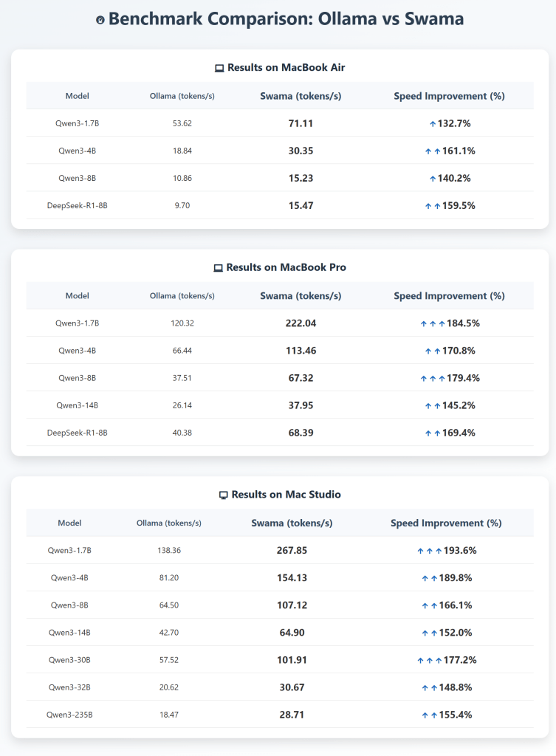This screenshot has width=556, height=756.
Task: Click the laptop icon beside Results on MacBook Pro
Action: [x=218, y=268]
